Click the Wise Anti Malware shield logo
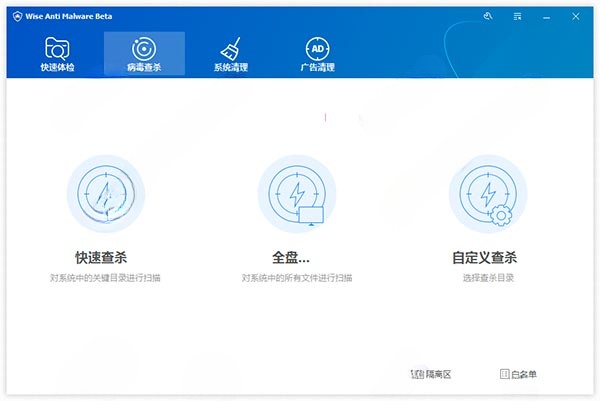The image size is (600, 401). (17, 16)
